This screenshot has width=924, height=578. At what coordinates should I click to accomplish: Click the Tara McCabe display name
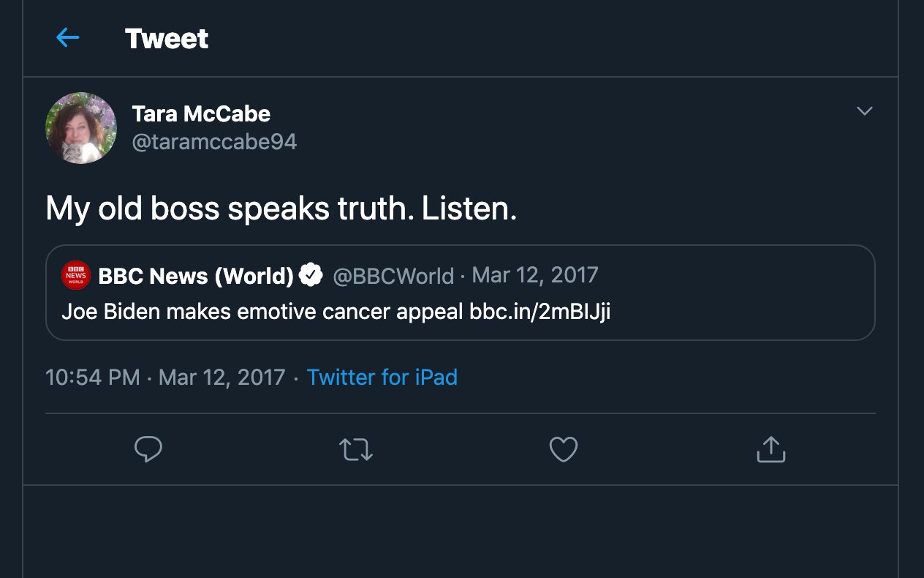point(201,113)
